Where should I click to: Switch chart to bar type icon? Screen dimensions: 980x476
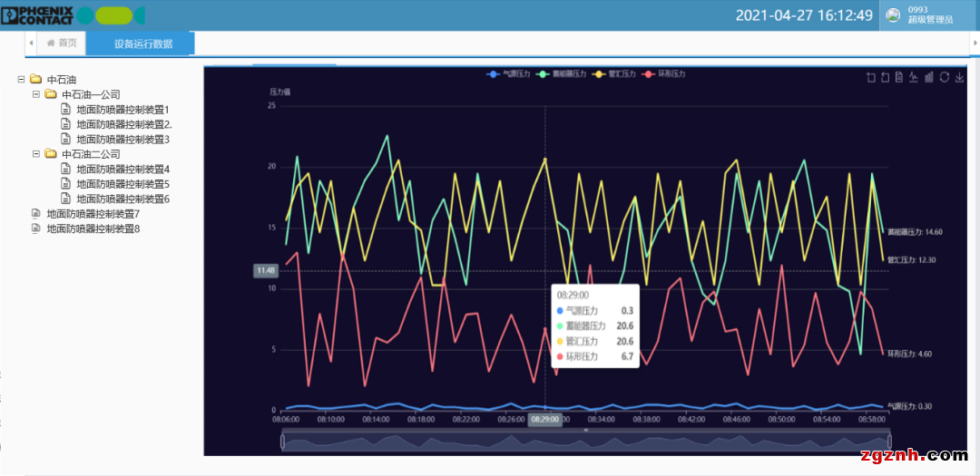pyautogui.click(x=929, y=77)
